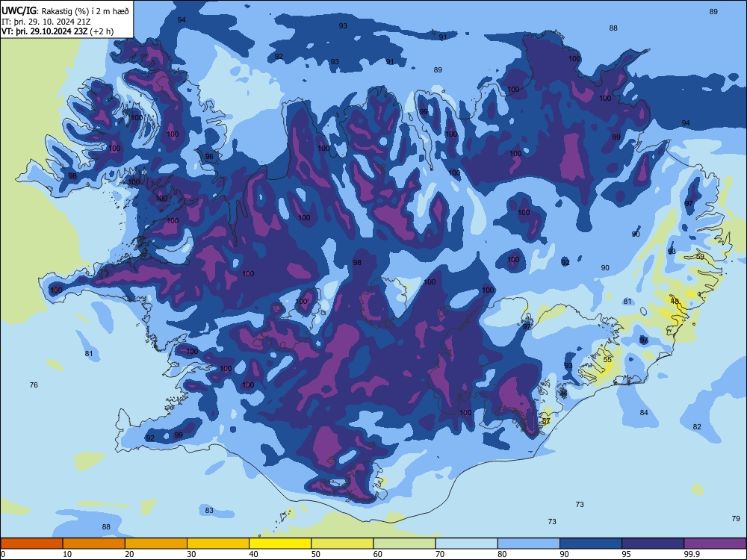
Task: Click the humidity value 48 in the eastern yellow patch
Action: (675, 301)
